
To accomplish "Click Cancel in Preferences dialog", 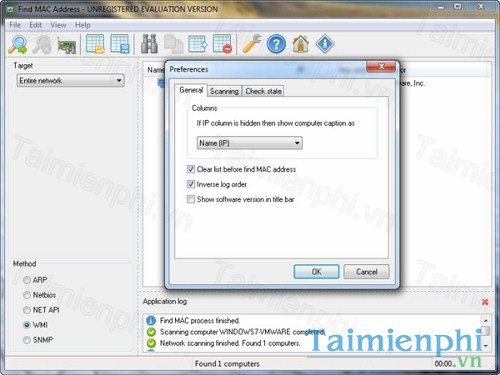I will point(366,272).
